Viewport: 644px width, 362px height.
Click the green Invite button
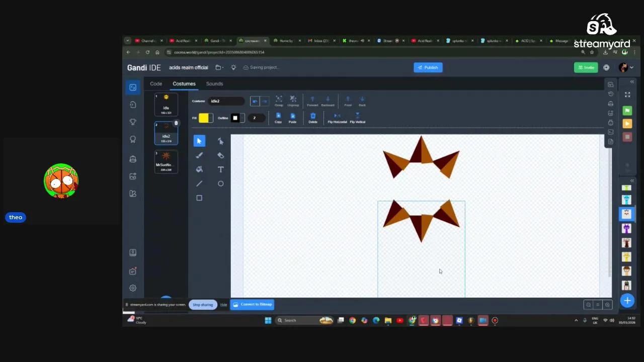click(586, 67)
